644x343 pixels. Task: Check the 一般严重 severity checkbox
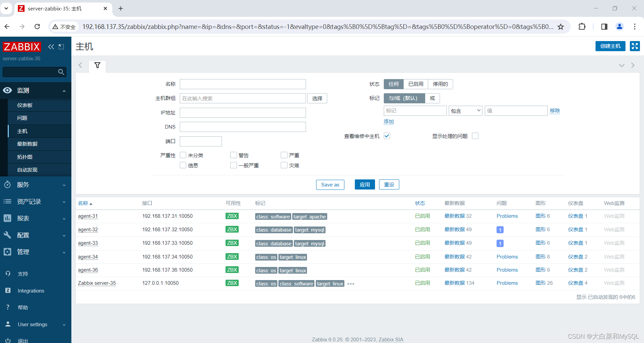[x=234, y=165]
